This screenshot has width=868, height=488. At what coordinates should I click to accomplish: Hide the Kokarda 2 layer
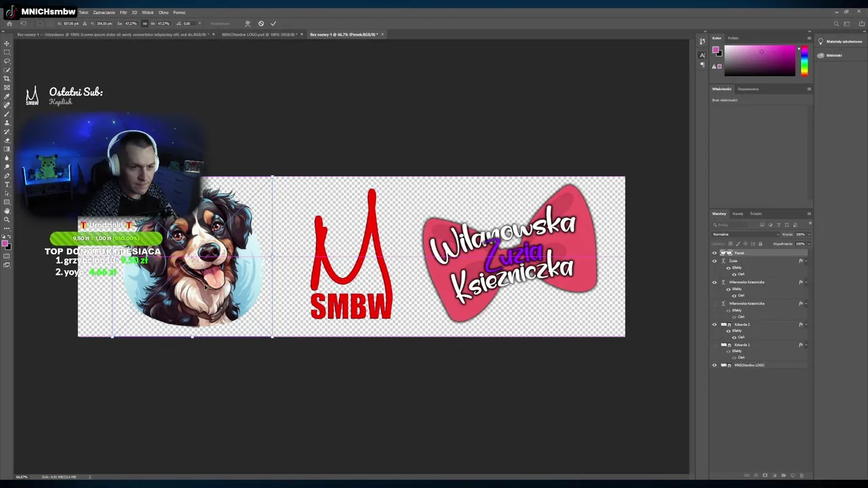point(715,325)
